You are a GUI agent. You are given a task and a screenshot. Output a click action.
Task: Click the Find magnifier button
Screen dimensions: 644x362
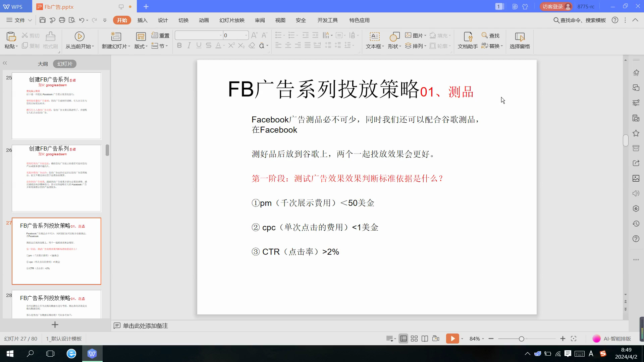490,35
